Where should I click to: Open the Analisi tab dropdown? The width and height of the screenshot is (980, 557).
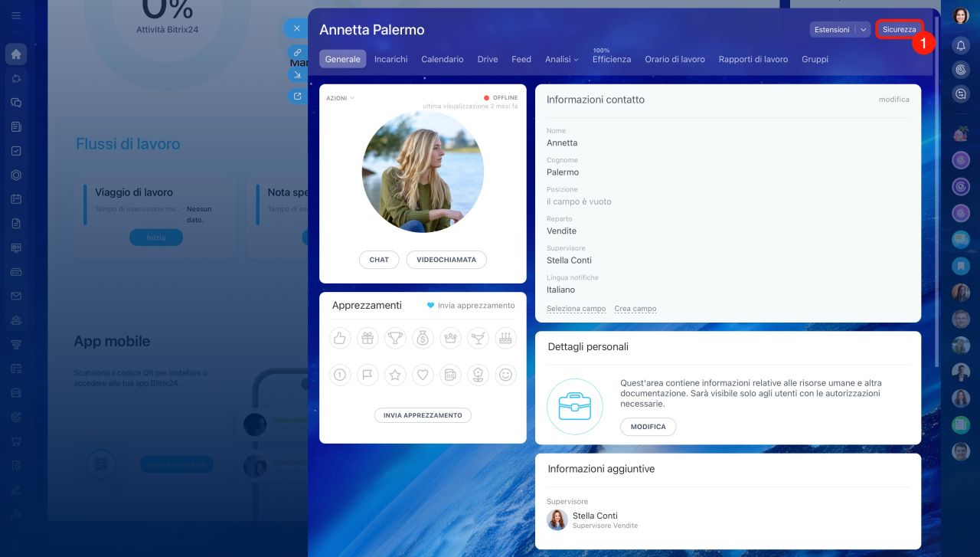[x=561, y=59]
